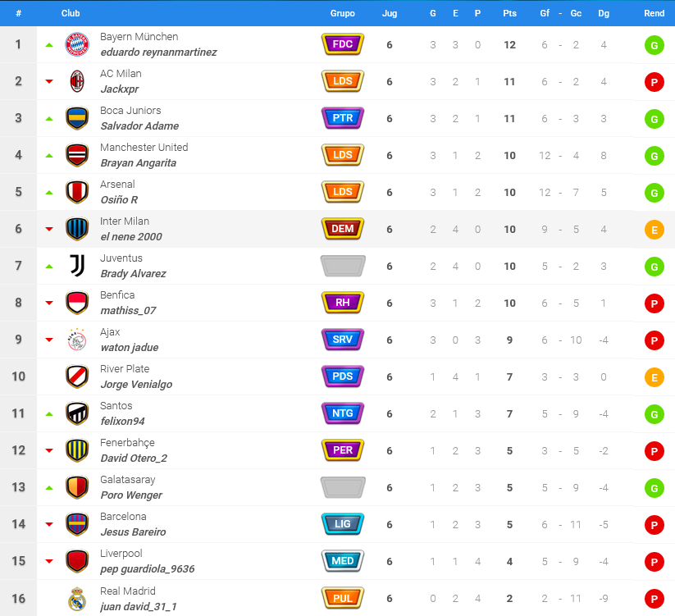Click Benfica's red P form indicator

[x=654, y=303]
